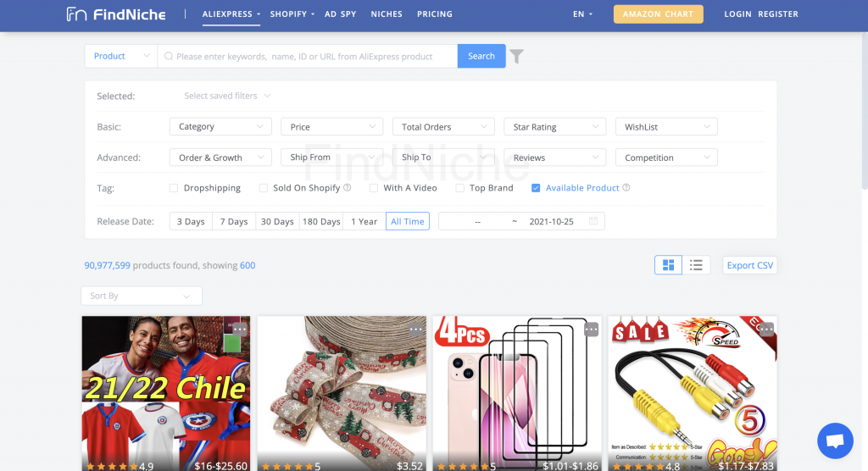The image size is (868, 471).
Task: Open the Sort By dropdown
Action: [x=142, y=296]
